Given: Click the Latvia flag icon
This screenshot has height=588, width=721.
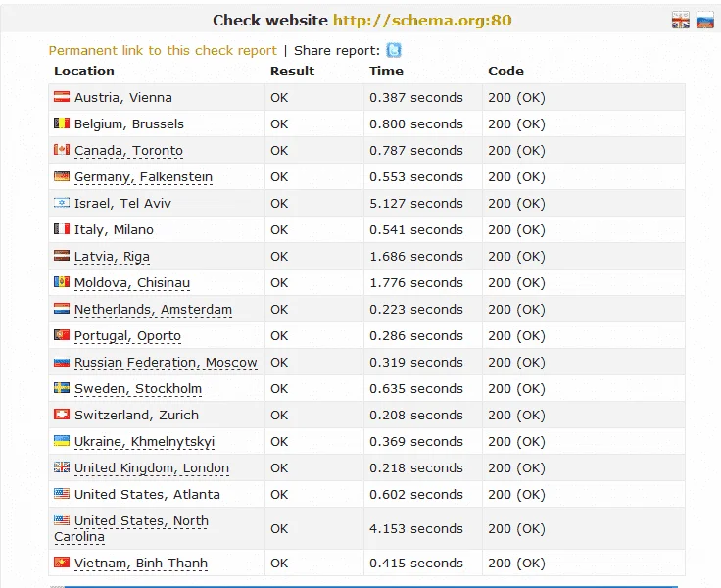Looking at the screenshot, I should pos(62,256).
